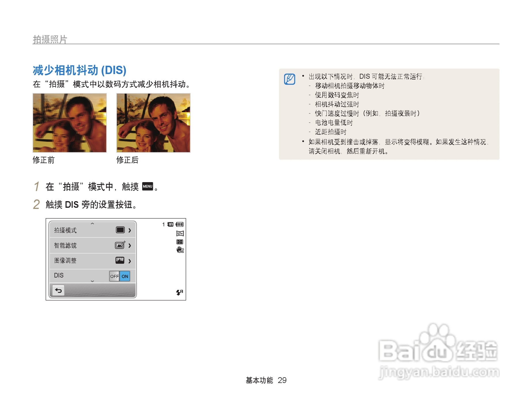Click the shooting mode rectangle icon
Image resolution: width=532 pixels, height=402 pixels.
(x=120, y=230)
